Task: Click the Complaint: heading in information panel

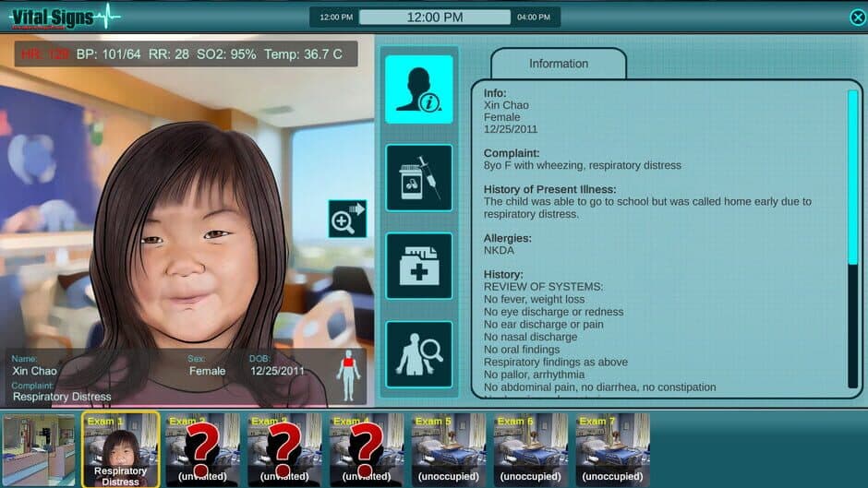Action: coord(512,153)
